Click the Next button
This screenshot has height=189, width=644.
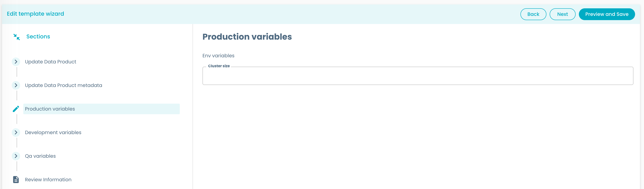coord(562,14)
